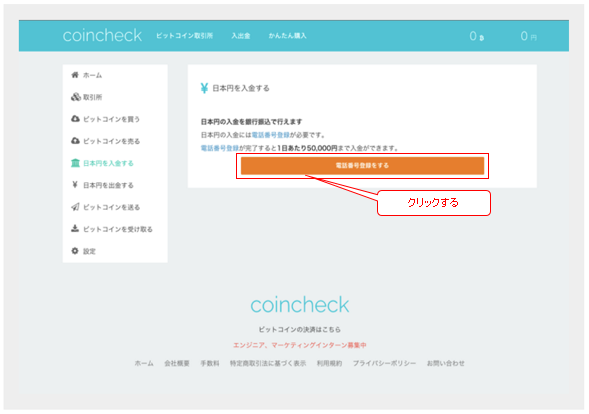This screenshot has height=414, width=589.
Task: Select 日本円を出金する in sidebar
Action: [108, 185]
